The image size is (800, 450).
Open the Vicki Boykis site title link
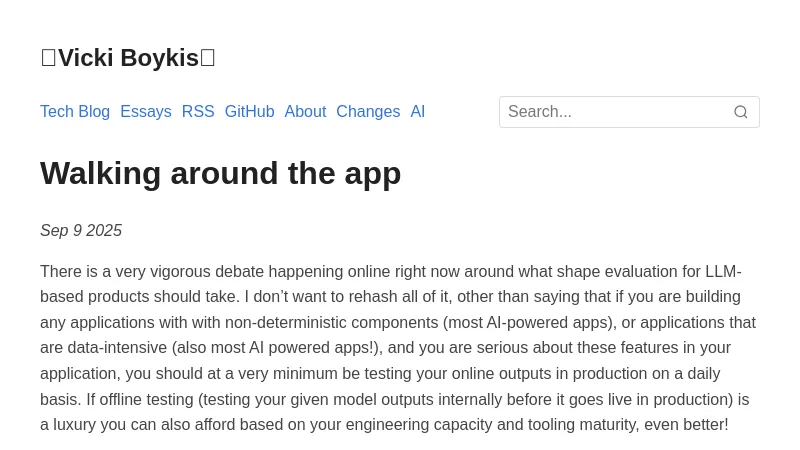point(128,58)
